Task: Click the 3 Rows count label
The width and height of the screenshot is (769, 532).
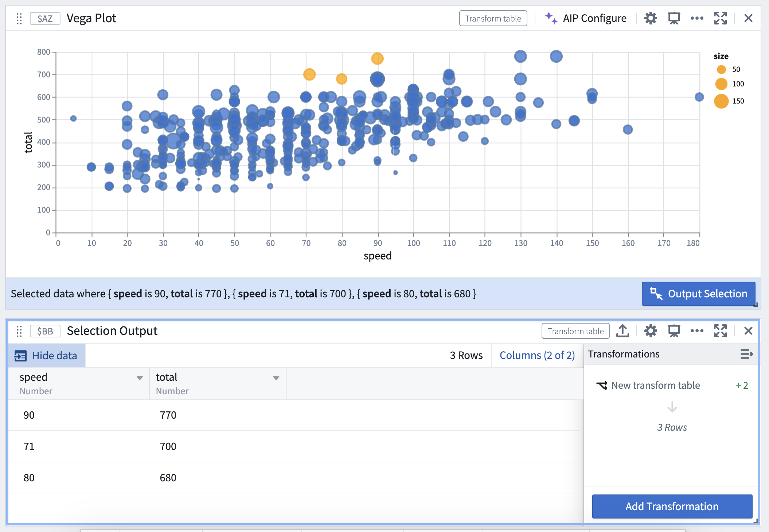Action: pyautogui.click(x=466, y=355)
